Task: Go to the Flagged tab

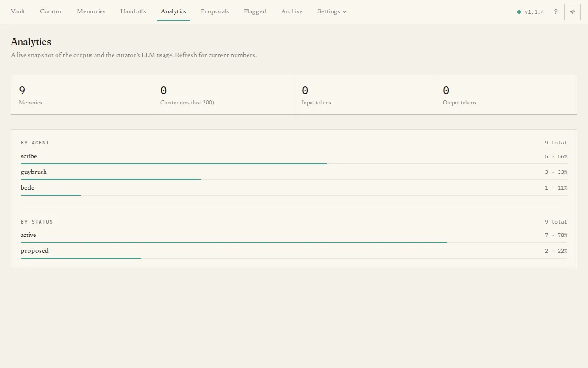Action: point(255,11)
